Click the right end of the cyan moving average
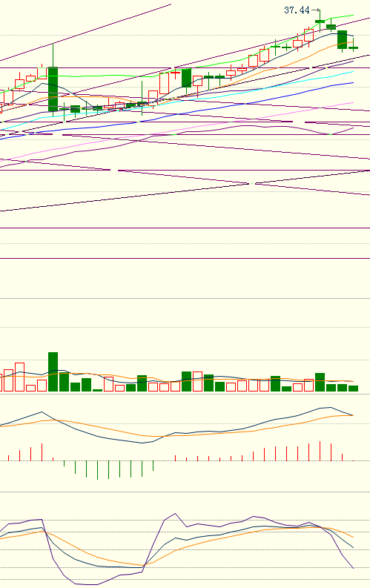Image resolution: width=370 pixels, height=588 pixels. (353, 71)
